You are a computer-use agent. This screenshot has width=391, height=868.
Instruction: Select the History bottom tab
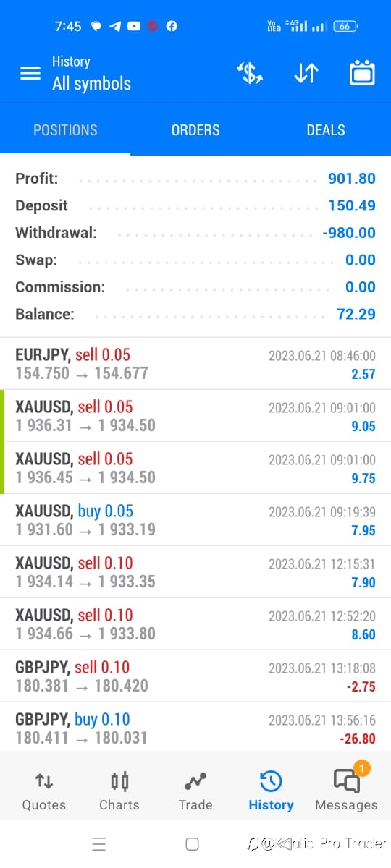[x=271, y=791]
